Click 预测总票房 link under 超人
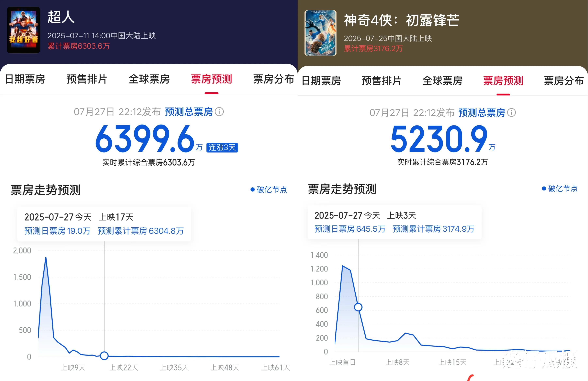This screenshot has width=588, height=381. click(189, 112)
